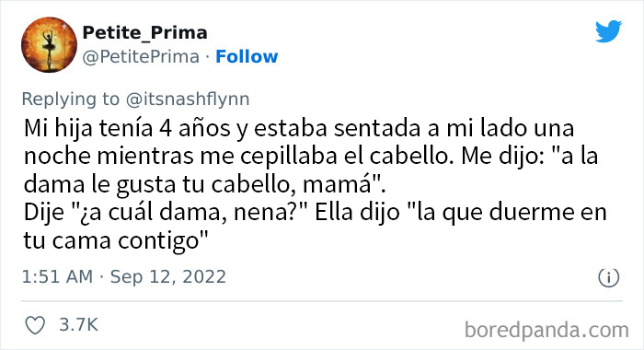Image resolution: width=644 pixels, height=350 pixels.
Task: Open the Petite_Prima profile avatar
Action: click(50, 45)
